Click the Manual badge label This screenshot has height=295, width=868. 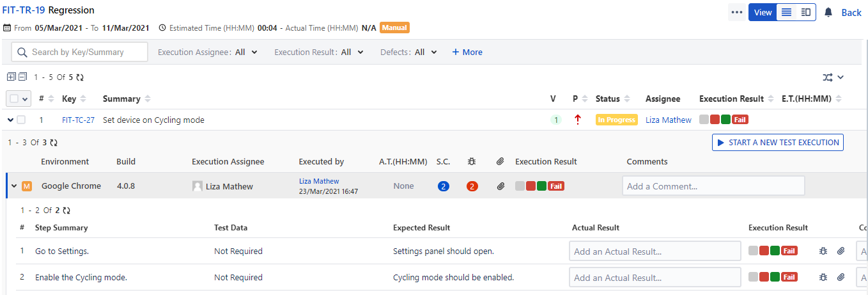(394, 28)
